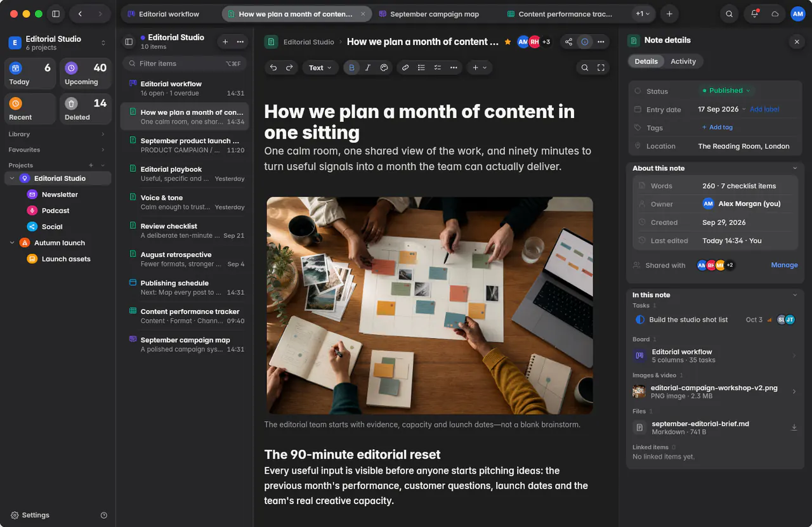812x527 pixels.
Task: Insert a link with the chain icon
Action: (405, 68)
